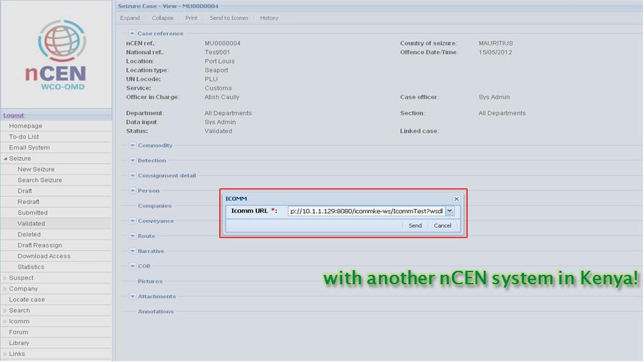This screenshot has height=362, width=644.
Task: Expand the Search tree arrow
Action: coord(5,310)
